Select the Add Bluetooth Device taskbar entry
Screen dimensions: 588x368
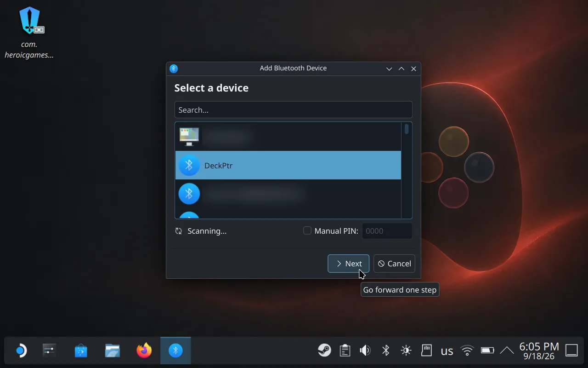(175, 351)
